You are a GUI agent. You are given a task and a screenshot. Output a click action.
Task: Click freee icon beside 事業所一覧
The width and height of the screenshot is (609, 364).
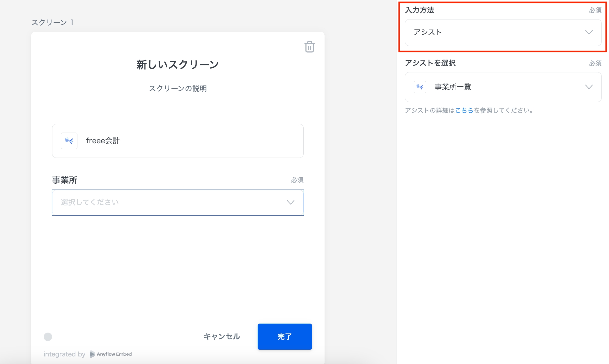[x=420, y=87]
